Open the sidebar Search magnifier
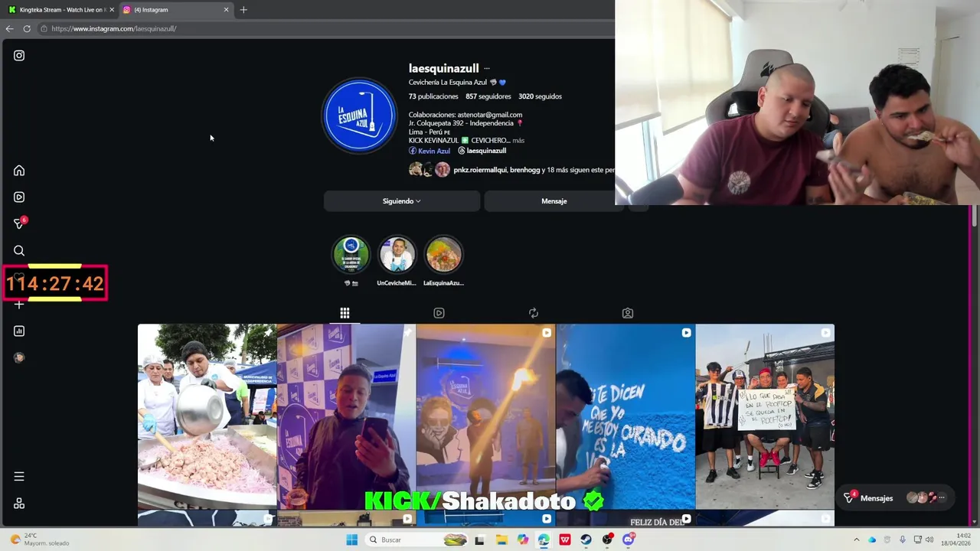980x551 pixels. [x=19, y=250]
